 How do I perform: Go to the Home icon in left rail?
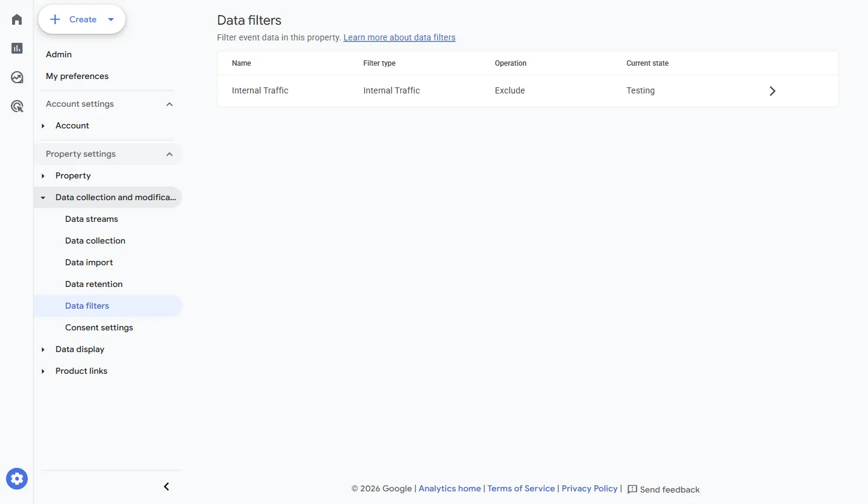pos(17,20)
